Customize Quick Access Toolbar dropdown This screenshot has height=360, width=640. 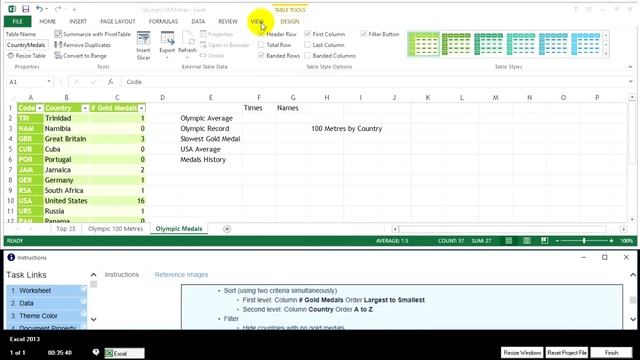click(x=74, y=9)
